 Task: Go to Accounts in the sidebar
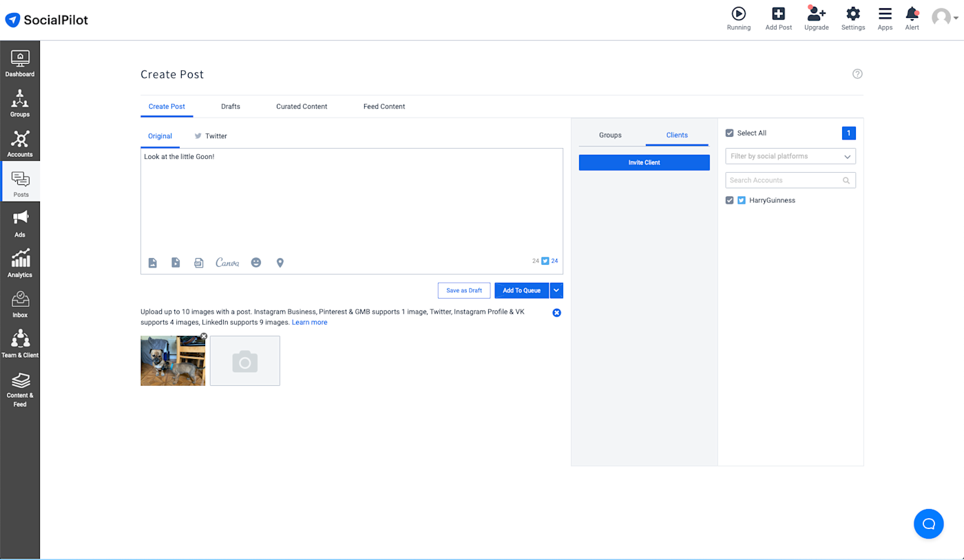coord(20,144)
